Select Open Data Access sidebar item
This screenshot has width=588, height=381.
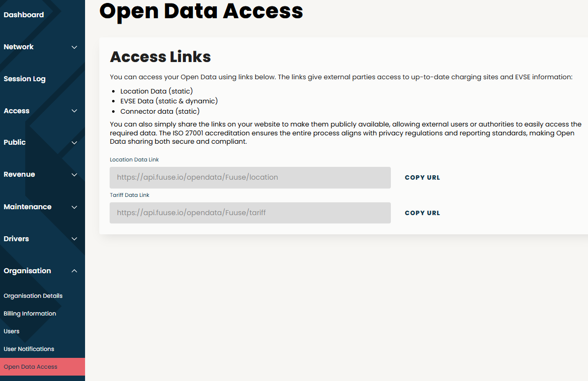[x=42, y=367]
